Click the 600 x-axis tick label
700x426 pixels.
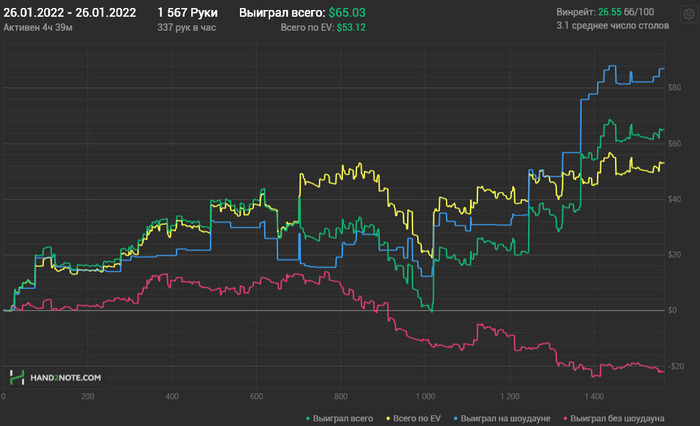(256, 396)
